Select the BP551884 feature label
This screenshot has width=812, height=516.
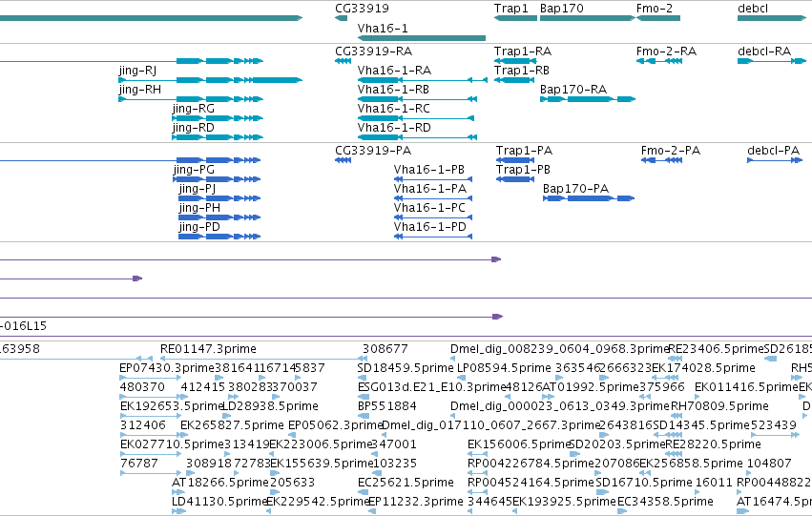click(x=386, y=406)
